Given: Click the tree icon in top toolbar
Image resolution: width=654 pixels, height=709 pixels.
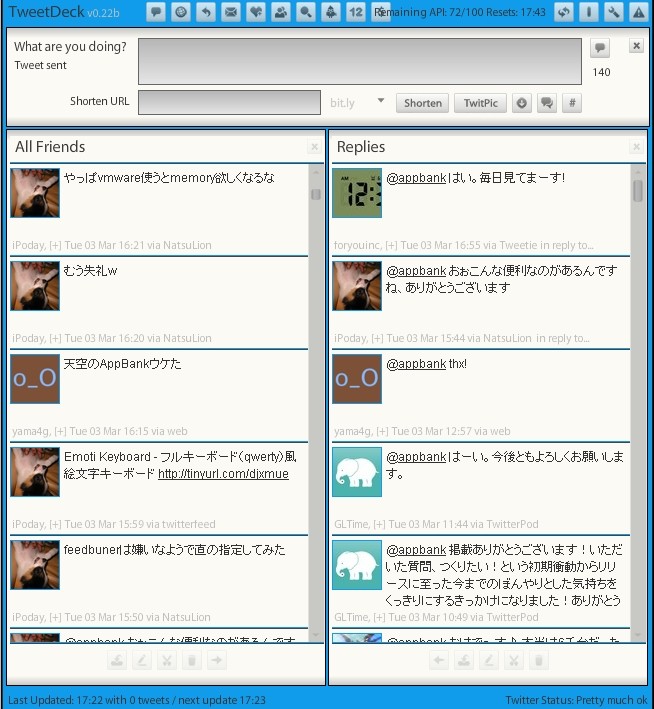Looking at the screenshot, I should [331, 12].
